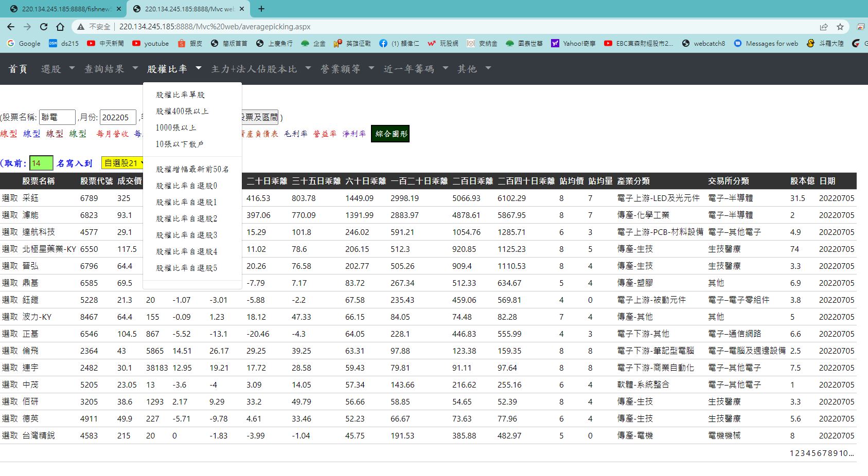Open webcatch8 bookmark
This screenshot has width=868, height=476.
tap(703, 44)
